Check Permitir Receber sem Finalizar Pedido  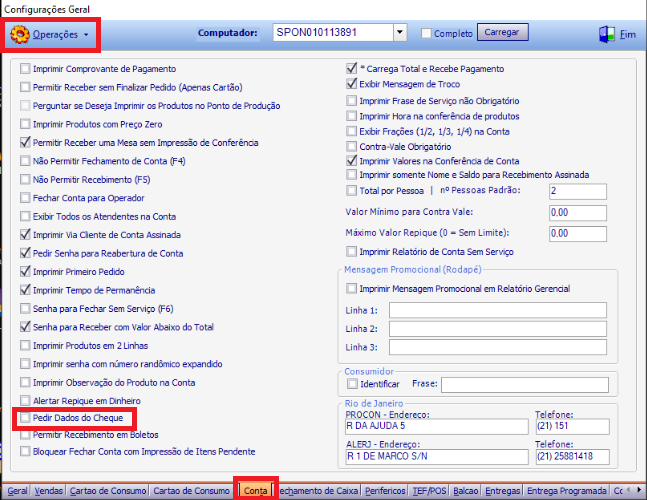(25, 87)
